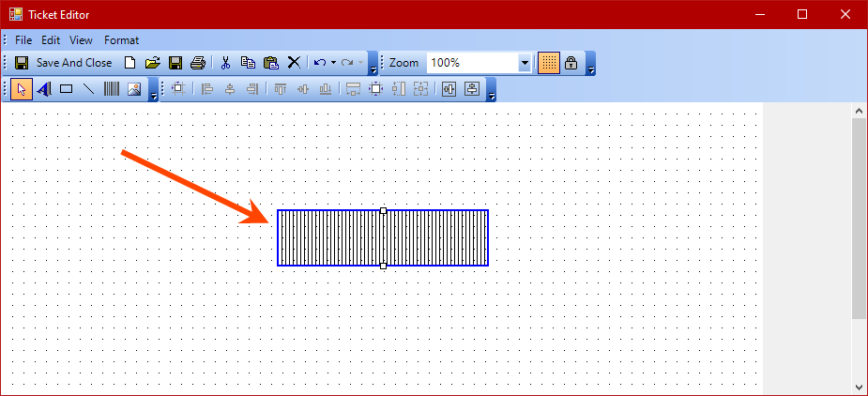Image resolution: width=868 pixels, height=396 pixels.
Task: Click the align to grid icon
Action: point(179,88)
